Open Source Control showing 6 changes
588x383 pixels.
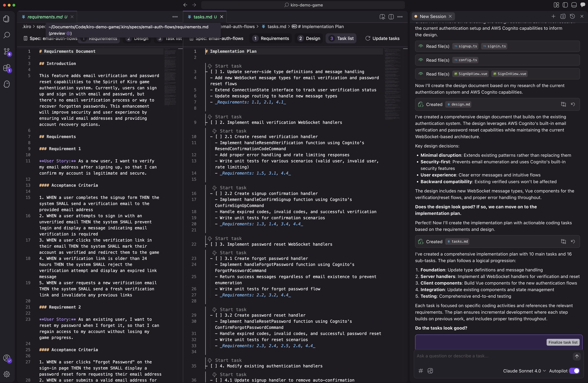(x=7, y=51)
